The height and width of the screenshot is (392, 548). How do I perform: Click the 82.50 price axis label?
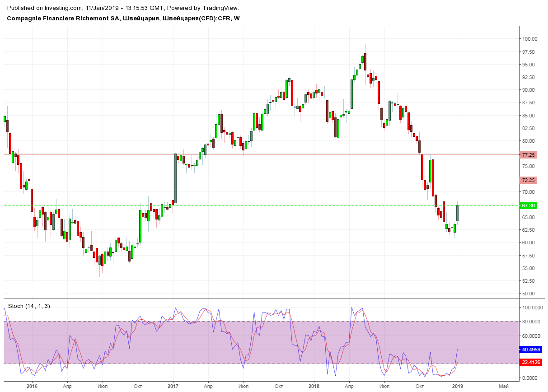tap(529, 128)
